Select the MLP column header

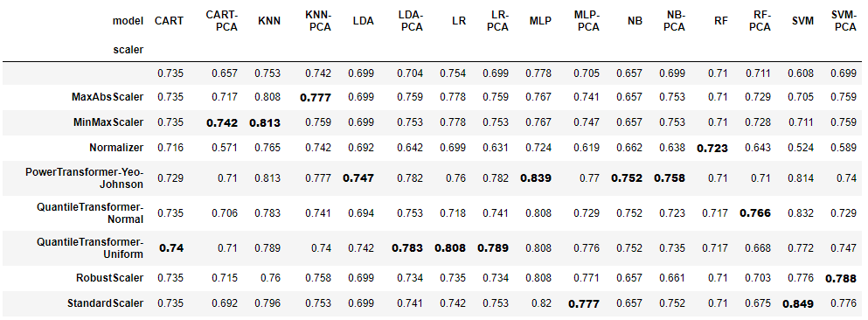click(540, 21)
